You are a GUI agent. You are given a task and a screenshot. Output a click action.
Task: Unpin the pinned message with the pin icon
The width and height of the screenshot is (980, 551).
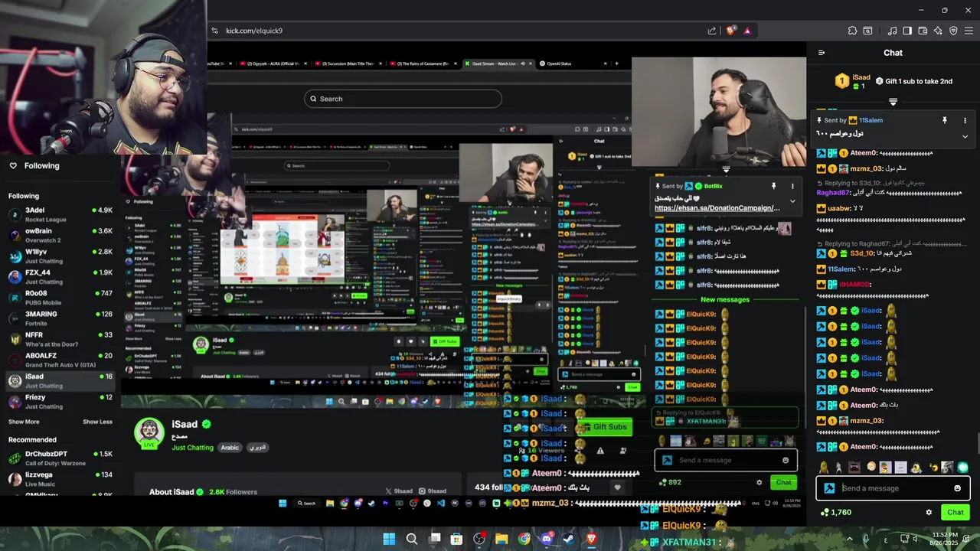point(945,120)
